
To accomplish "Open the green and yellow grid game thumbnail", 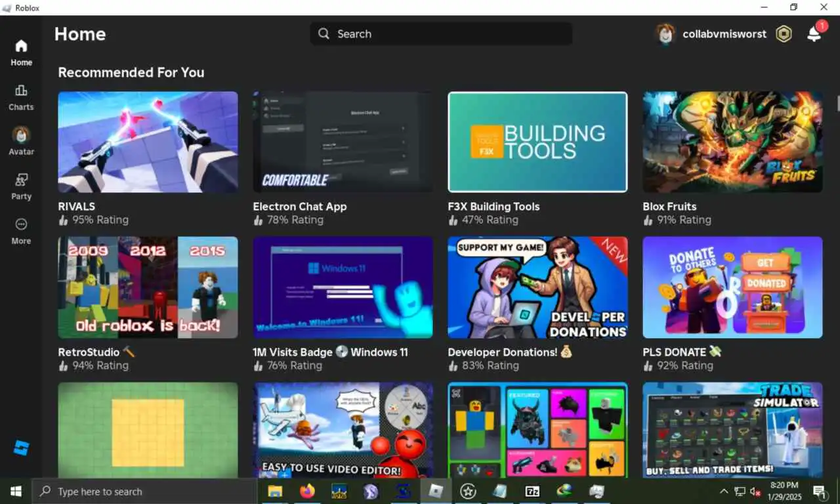I will (148, 430).
